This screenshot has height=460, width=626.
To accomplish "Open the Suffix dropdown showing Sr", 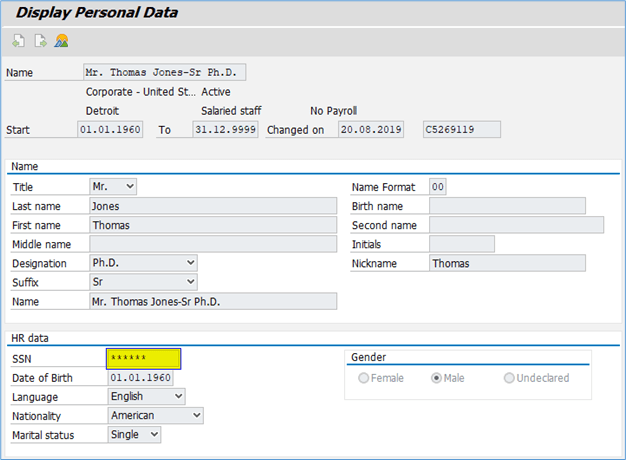I will pyautogui.click(x=143, y=282).
